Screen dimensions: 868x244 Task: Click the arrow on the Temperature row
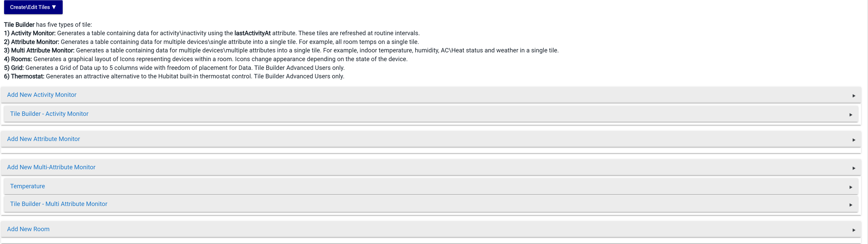click(851, 187)
